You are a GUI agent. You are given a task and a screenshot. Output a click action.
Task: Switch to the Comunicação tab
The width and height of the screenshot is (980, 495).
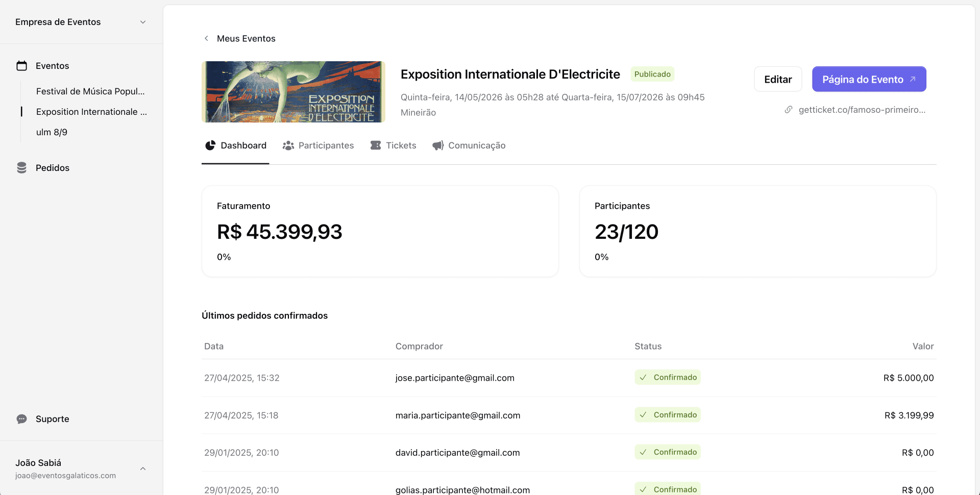click(469, 145)
